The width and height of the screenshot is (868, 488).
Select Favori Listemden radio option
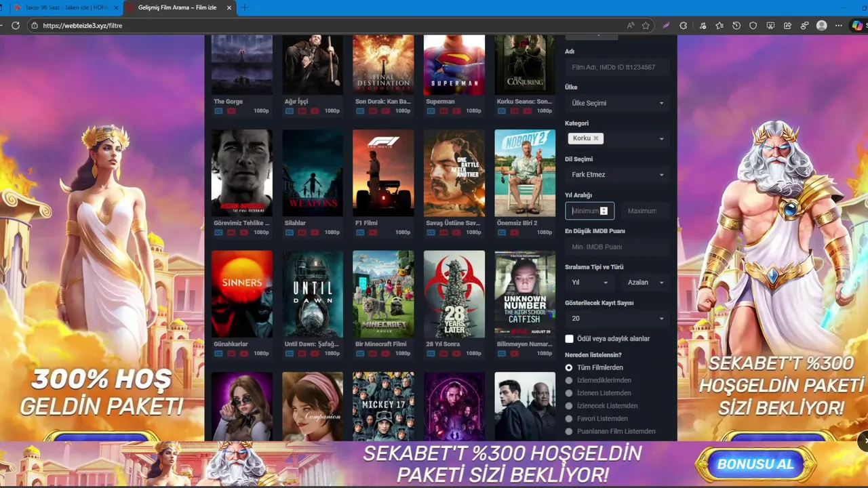[569, 418]
